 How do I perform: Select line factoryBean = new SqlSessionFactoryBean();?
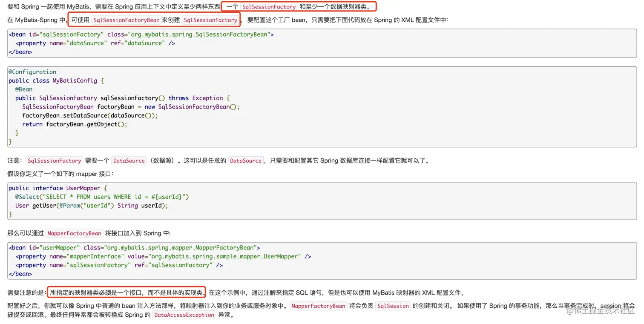(x=131, y=107)
